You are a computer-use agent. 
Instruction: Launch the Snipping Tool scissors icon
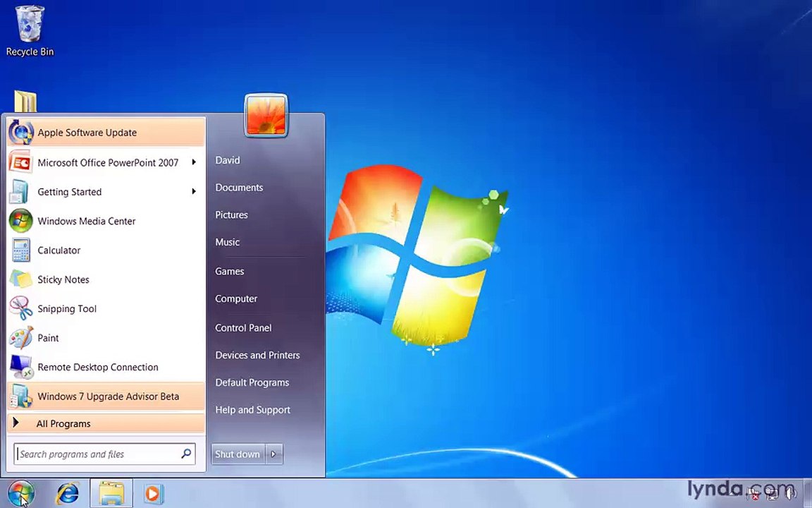click(20, 309)
